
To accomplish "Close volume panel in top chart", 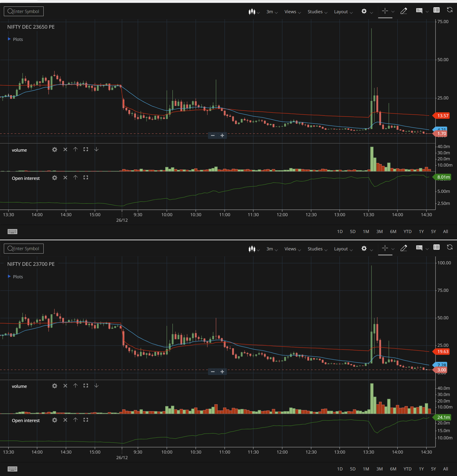I will (x=65, y=150).
